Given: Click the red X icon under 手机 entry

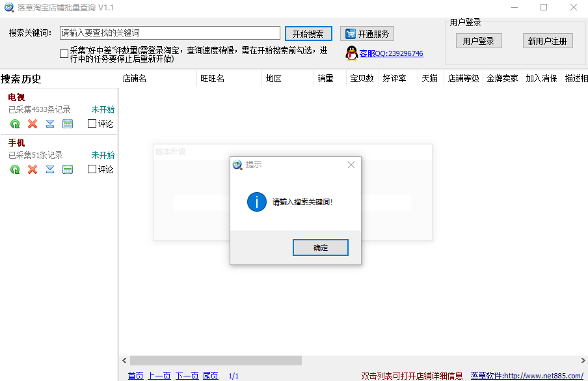Looking at the screenshot, I should [33, 169].
